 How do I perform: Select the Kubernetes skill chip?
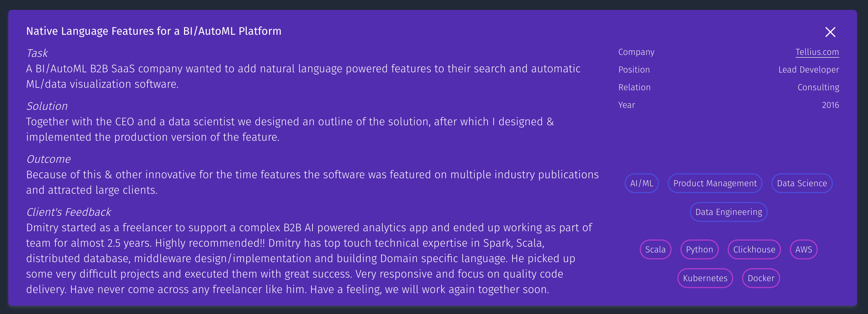coord(705,278)
